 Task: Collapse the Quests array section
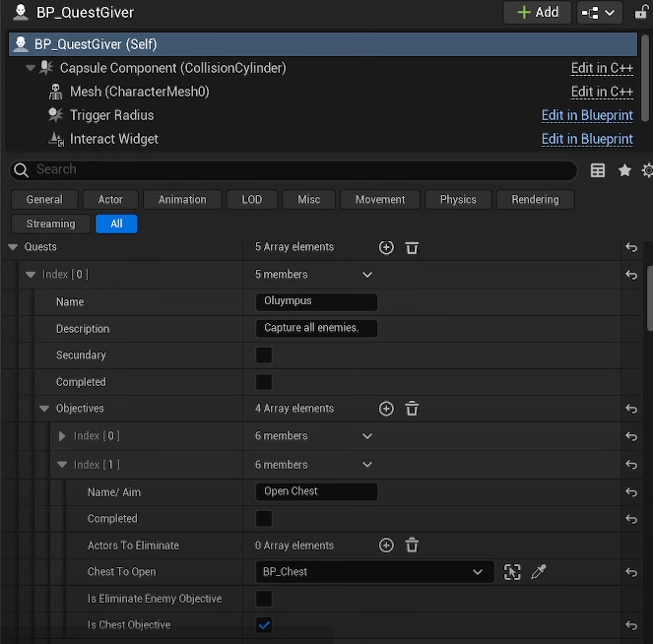14,247
